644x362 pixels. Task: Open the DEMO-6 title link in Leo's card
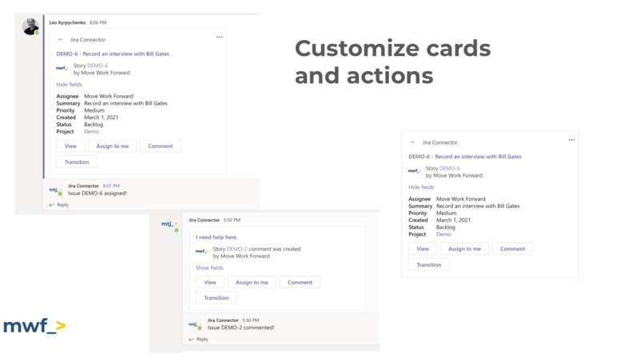(113, 54)
